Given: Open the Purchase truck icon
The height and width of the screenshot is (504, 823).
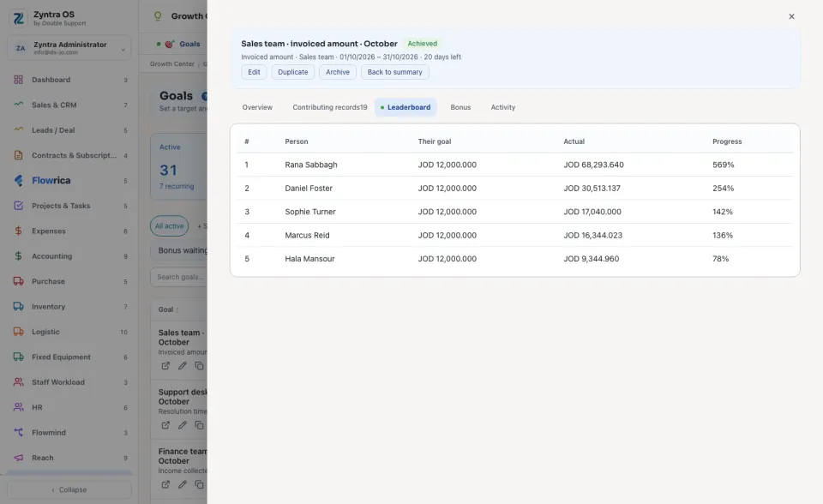Looking at the screenshot, I should tap(18, 281).
